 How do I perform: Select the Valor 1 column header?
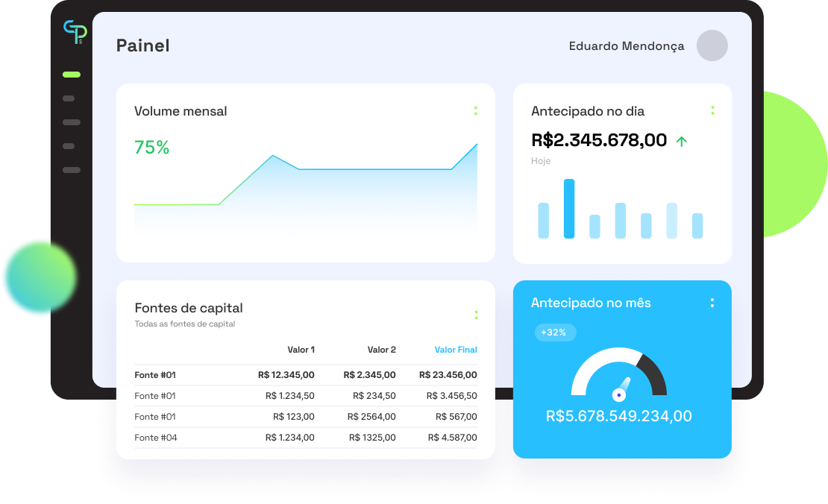coord(301,350)
